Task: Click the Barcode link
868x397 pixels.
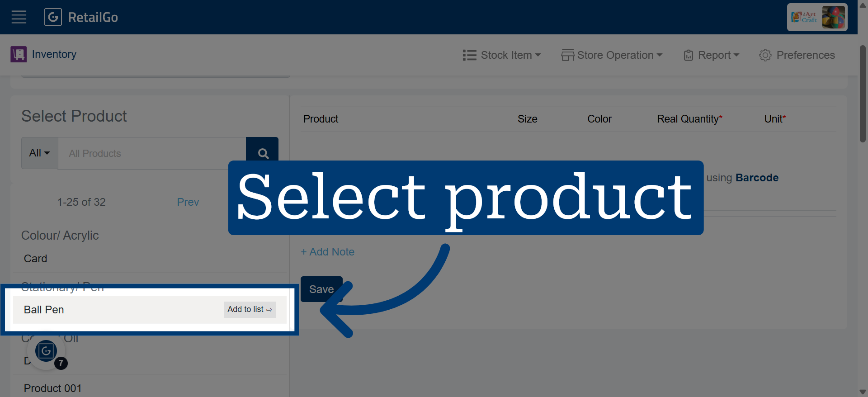Action: click(757, 178)
